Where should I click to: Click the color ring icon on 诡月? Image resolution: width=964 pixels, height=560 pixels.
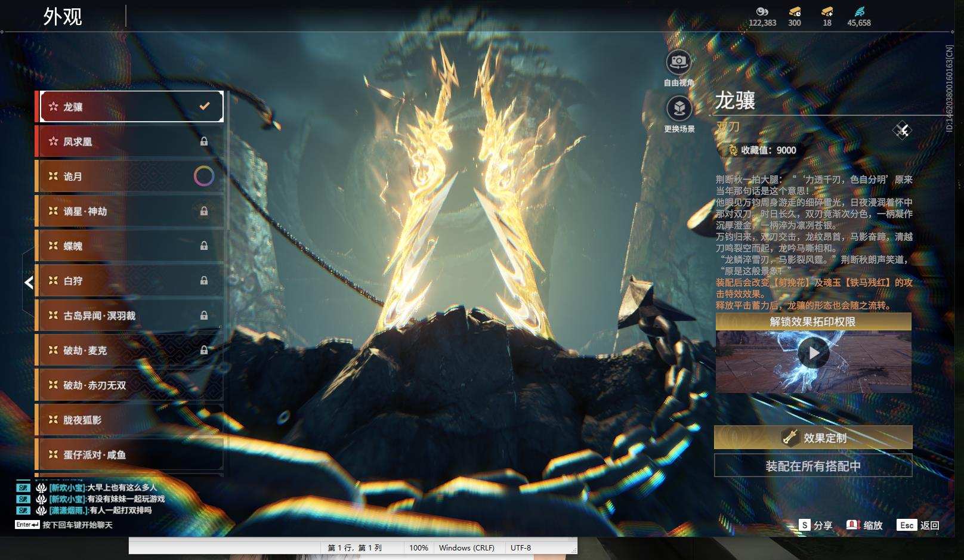click(204, 176)
